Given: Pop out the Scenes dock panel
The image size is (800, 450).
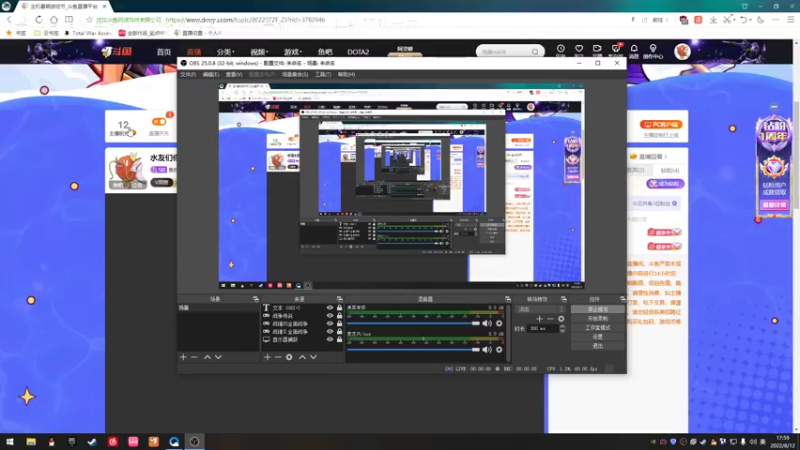Looking at the screenshot, I should (256, 299).
